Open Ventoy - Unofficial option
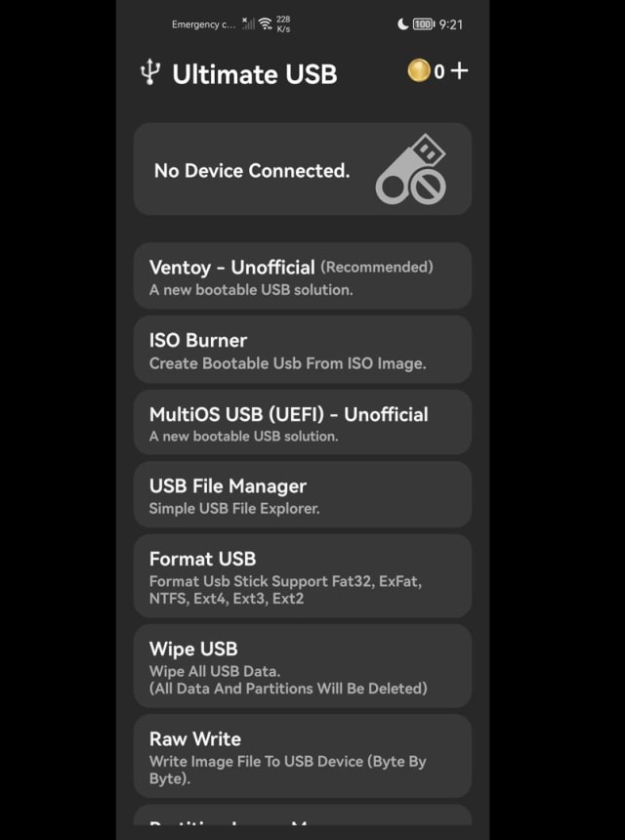 coord(303,275)
